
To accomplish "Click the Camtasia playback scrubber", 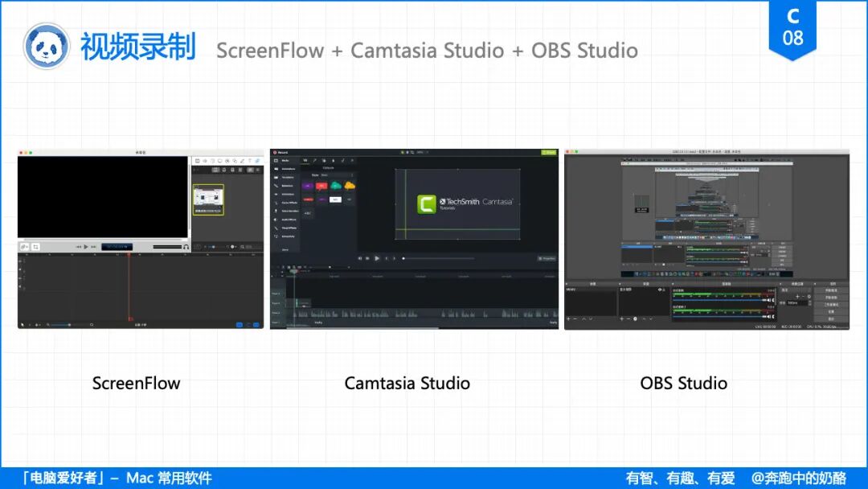I will [439, 258].
